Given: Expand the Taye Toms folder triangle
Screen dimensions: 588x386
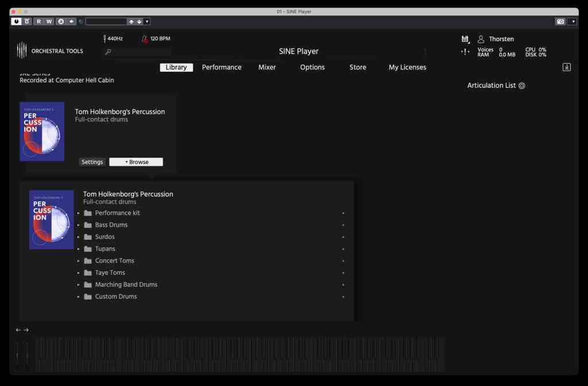Looking at the screenshot, I should pyautogui.click(x=78, y=273).
